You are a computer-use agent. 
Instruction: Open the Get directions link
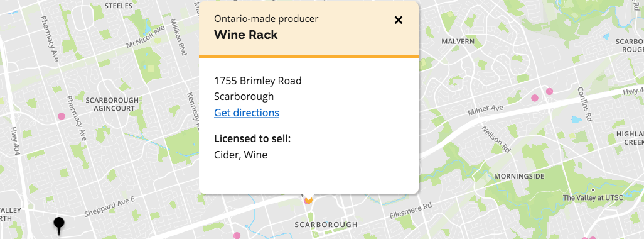(x=247, y=113)
